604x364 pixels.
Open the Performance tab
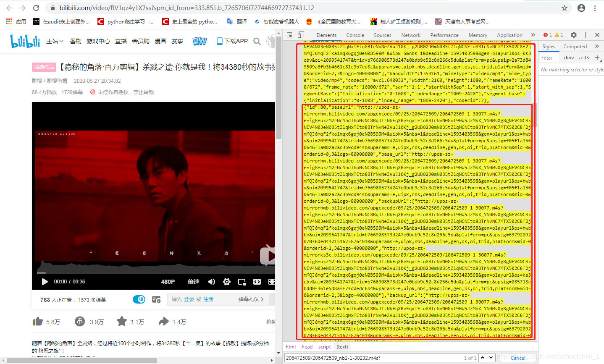point(444,35)
